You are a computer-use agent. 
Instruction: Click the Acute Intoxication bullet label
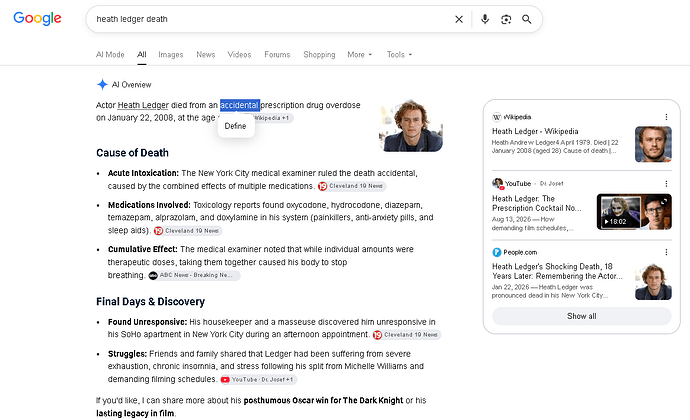click(x=143, y=173)
